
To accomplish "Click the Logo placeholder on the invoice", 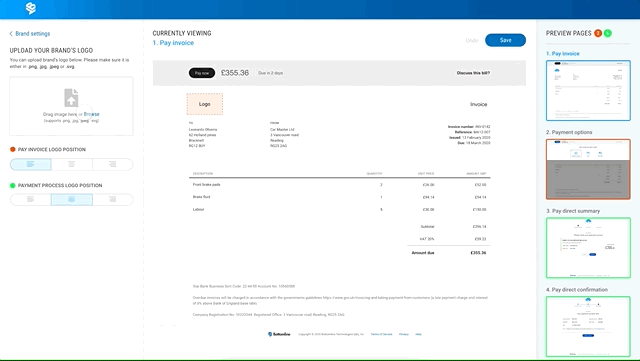I will click(x=205, y=104).
